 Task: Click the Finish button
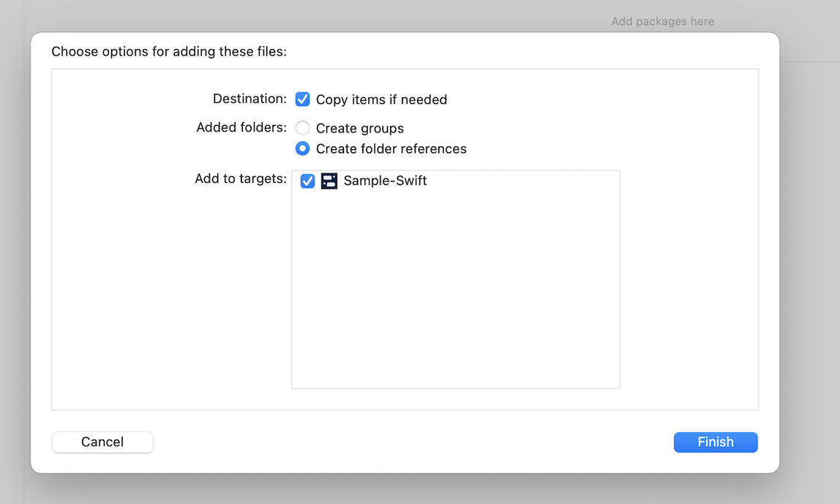tap(715, 442)
